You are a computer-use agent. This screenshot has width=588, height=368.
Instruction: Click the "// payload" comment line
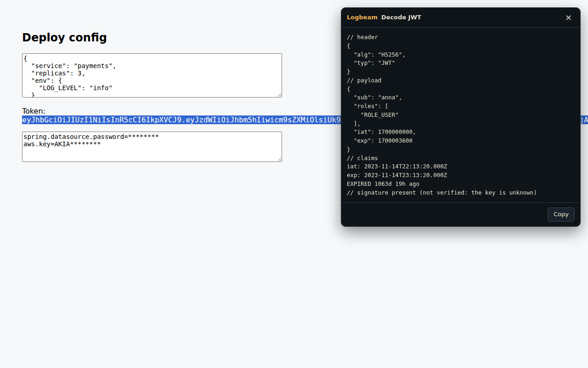pos(364,80)
